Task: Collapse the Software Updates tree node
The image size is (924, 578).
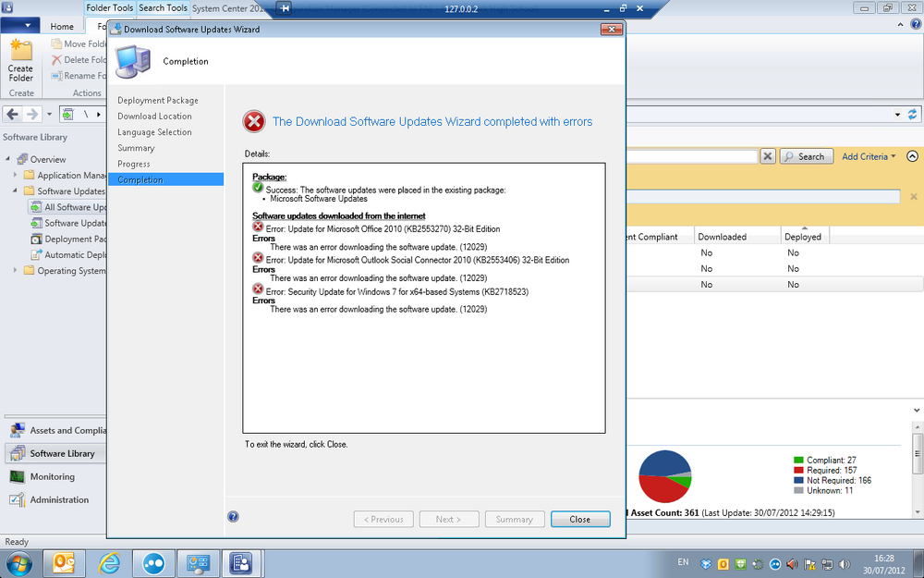Action: point(15,191)
